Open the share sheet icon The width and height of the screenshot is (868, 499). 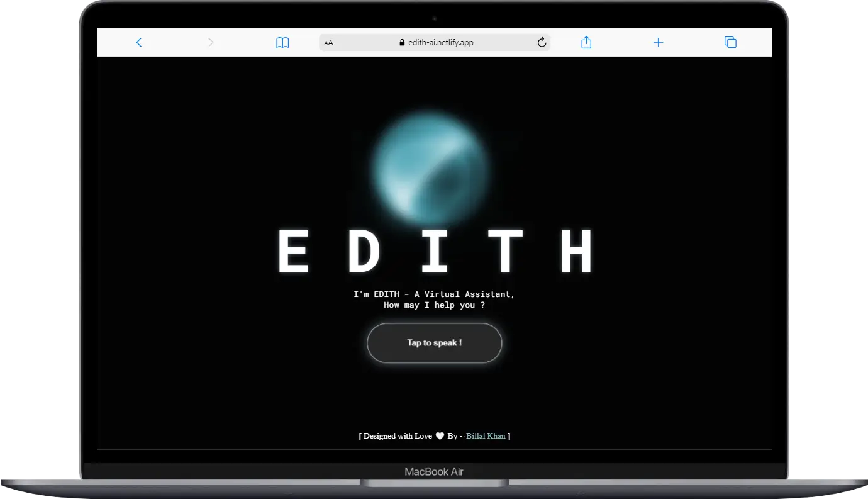(x=586, y=42)
